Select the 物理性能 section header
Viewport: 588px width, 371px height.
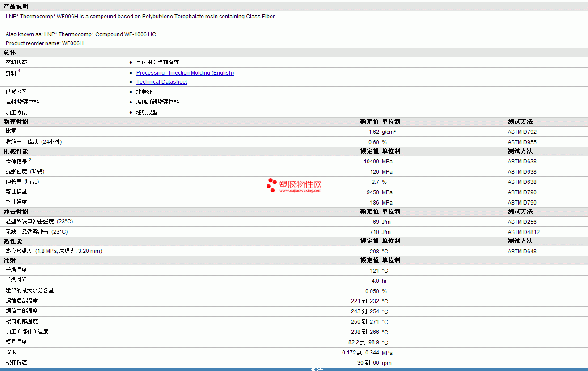click(16, 122)
